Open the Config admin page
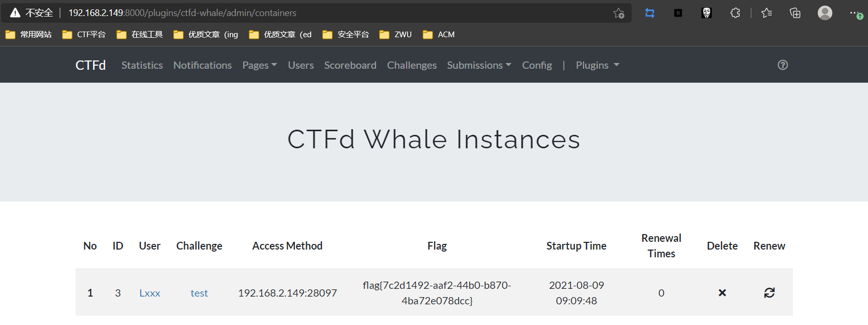The height and width of the screenshot is (325, 868). 537,65
